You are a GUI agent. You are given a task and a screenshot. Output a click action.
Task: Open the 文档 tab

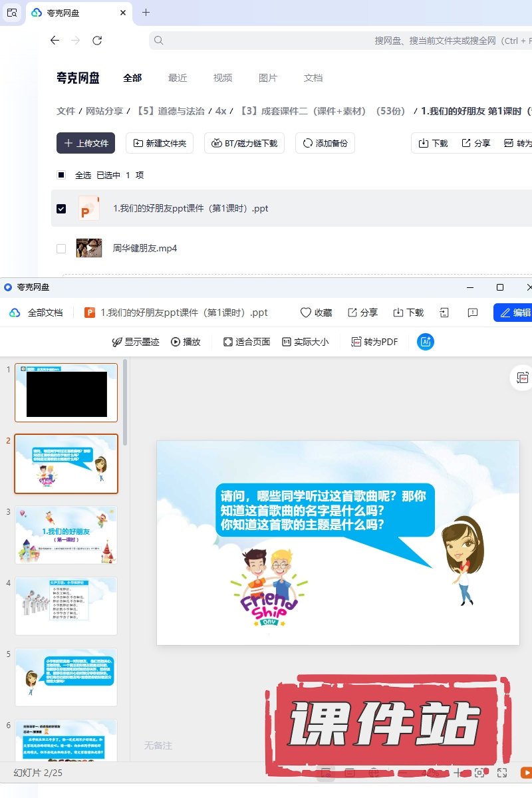(313, 78)
